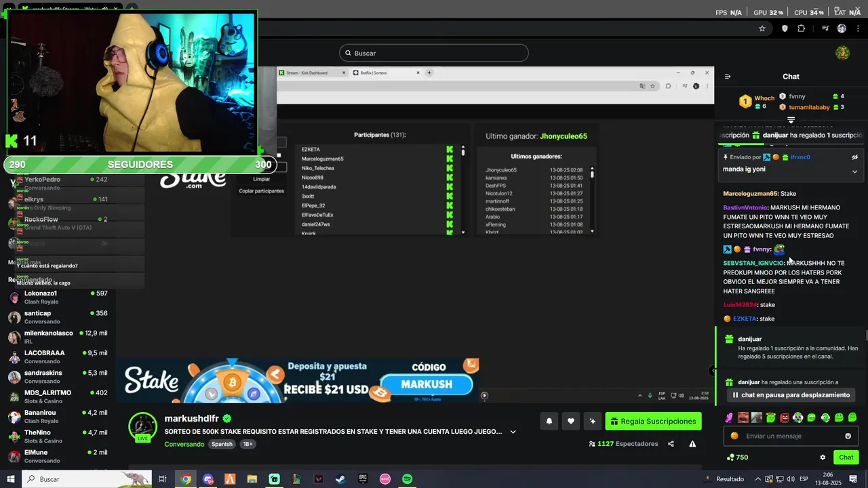This screenshot has width=868, height=488.
Task: Click the 18+ tag
Action: [x=248, y=444]
